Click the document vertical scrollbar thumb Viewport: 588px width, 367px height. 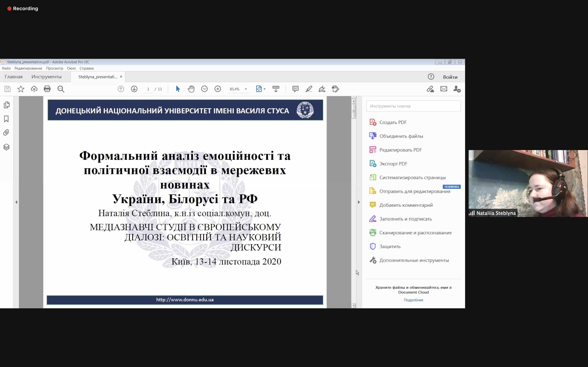pyautogui.click(x=354, y=111)
